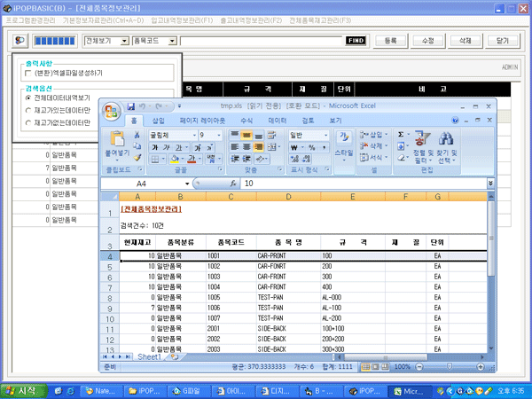Apply italic formatting in font group
The image size is (532, 399).
point(167,147)
